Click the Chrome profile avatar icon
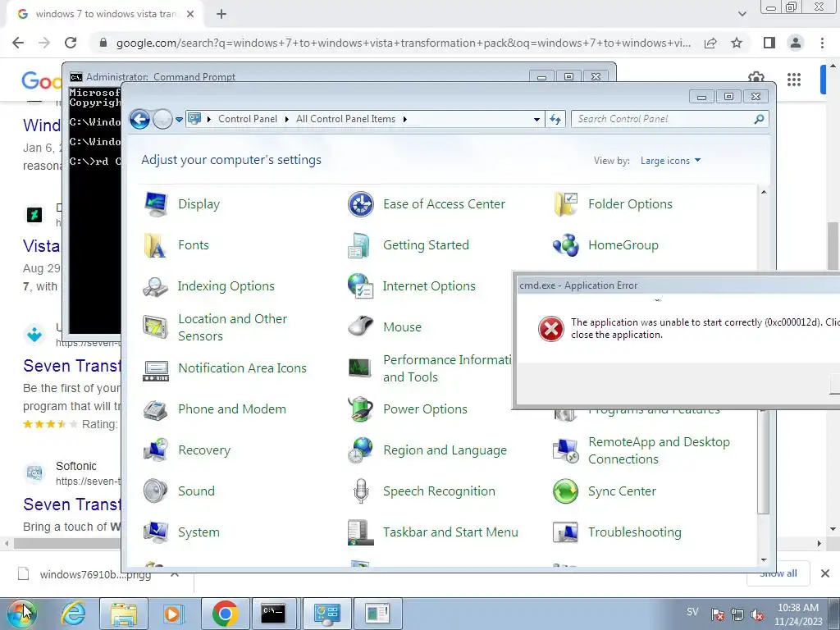Image resolution: width=840 pixels, height=630 pixels. coord(796,43)
